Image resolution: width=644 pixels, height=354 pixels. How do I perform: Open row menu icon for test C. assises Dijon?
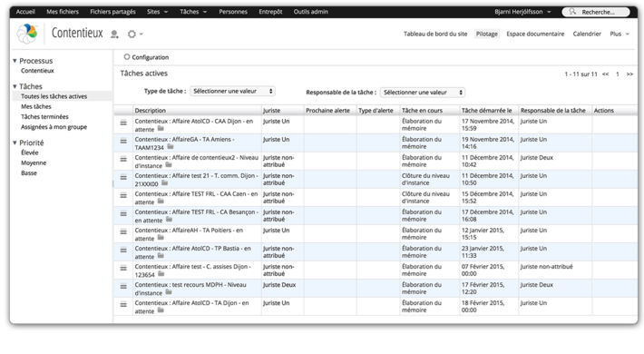(x=123, y=268)
